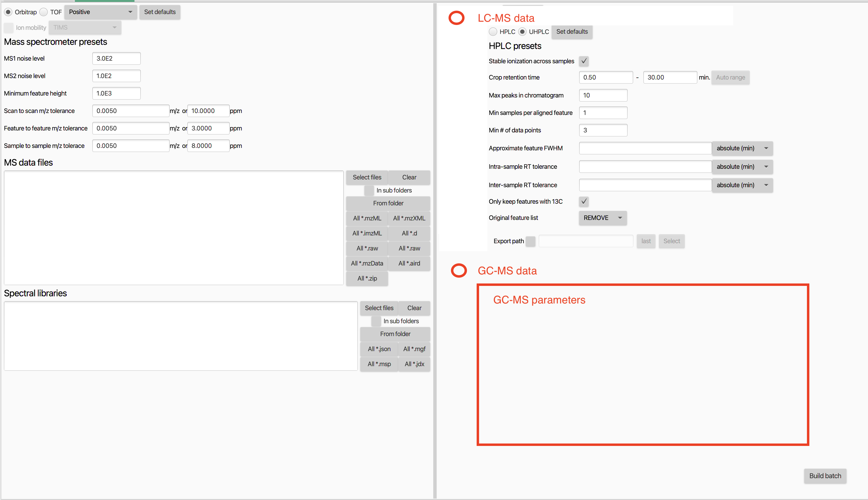
Task: Uncheck Stable ionization across samples
Action: 584,61
